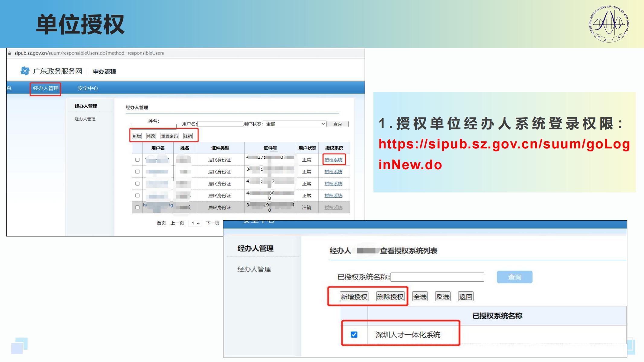Click the 已授权系统名称 column header

pos(497,316)
